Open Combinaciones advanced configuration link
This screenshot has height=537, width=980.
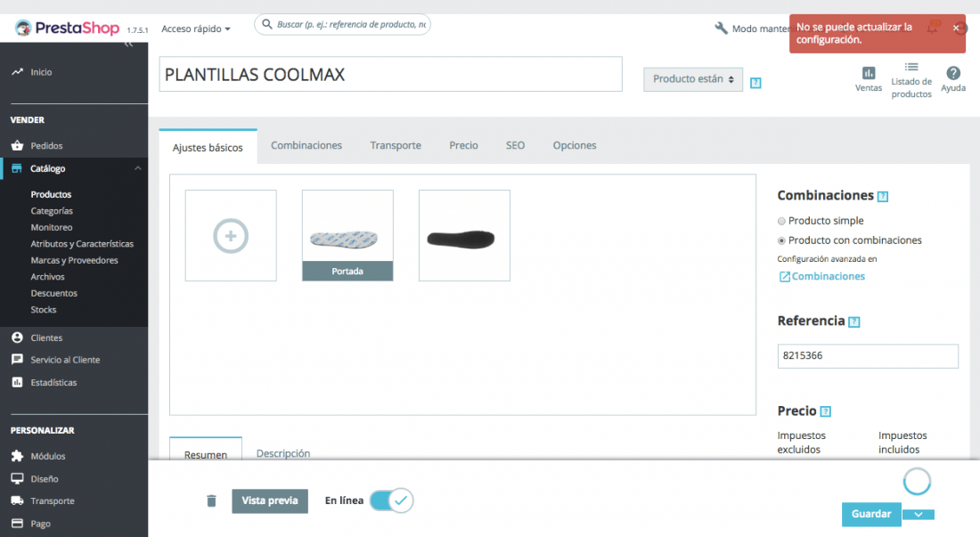click(822, 276)
